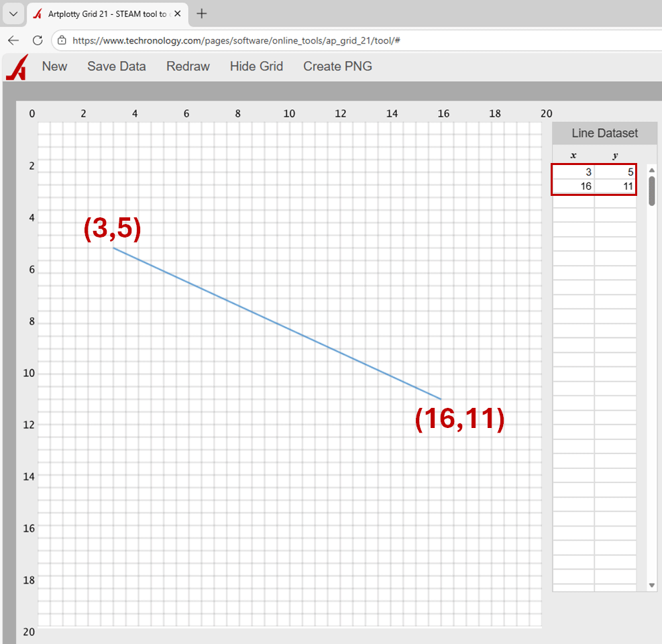Viewport: 662px width, 644px height.
Task: Select the x cell containing 3
Action: pos(573,172)
